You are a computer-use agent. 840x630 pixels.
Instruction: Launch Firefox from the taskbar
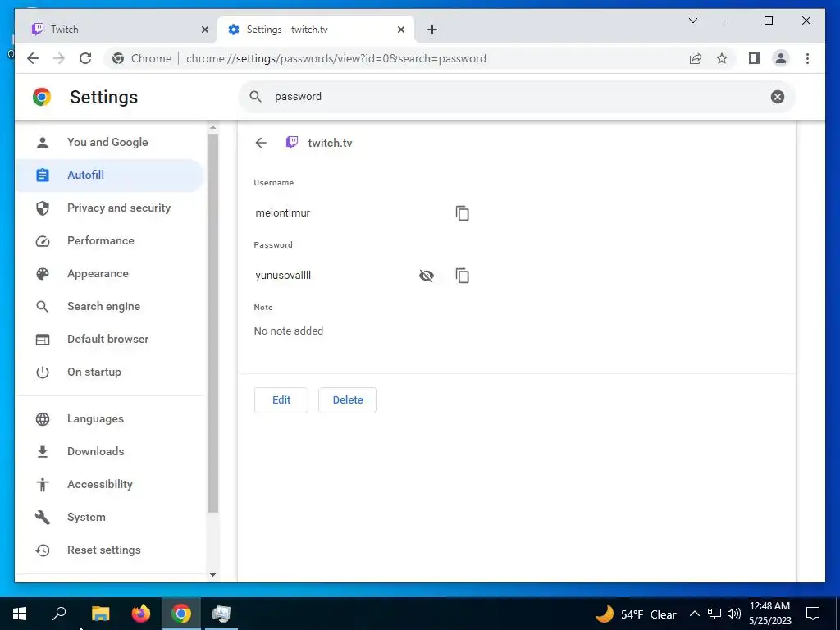(141, 614)
